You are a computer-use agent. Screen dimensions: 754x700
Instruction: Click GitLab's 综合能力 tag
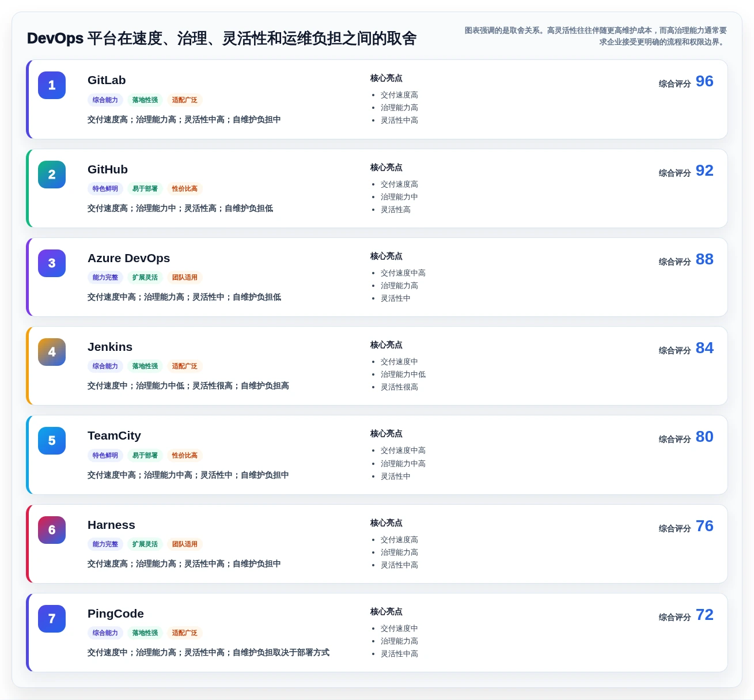105,100
